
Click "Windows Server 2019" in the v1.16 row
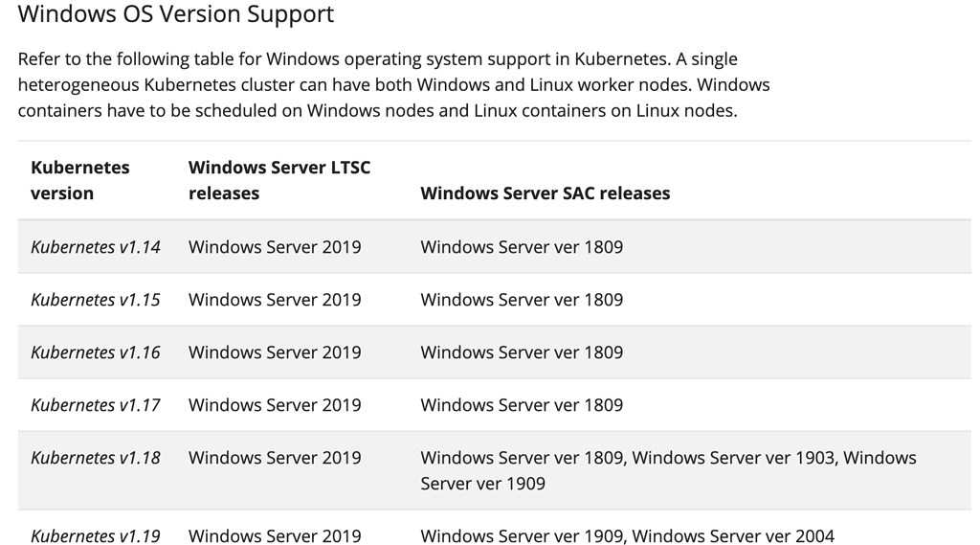(275, 352)
